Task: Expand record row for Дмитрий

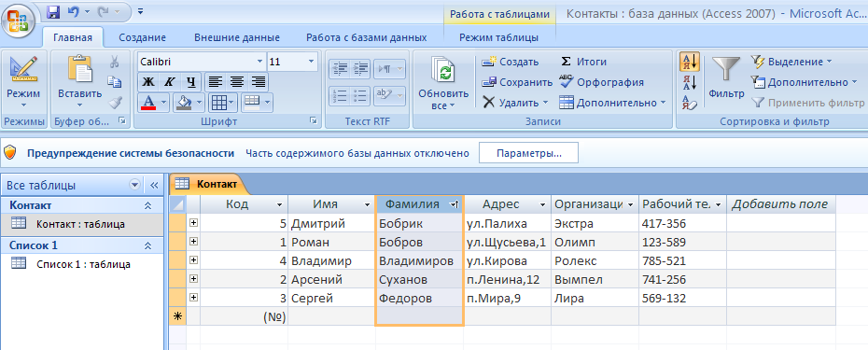Action: point(193,223)
